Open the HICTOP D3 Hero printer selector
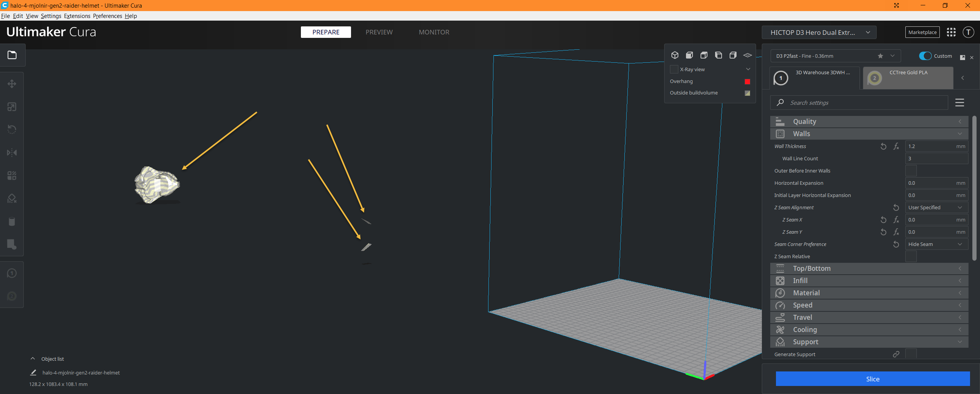This screenshot has width=980, height=394. pos(819,33)
